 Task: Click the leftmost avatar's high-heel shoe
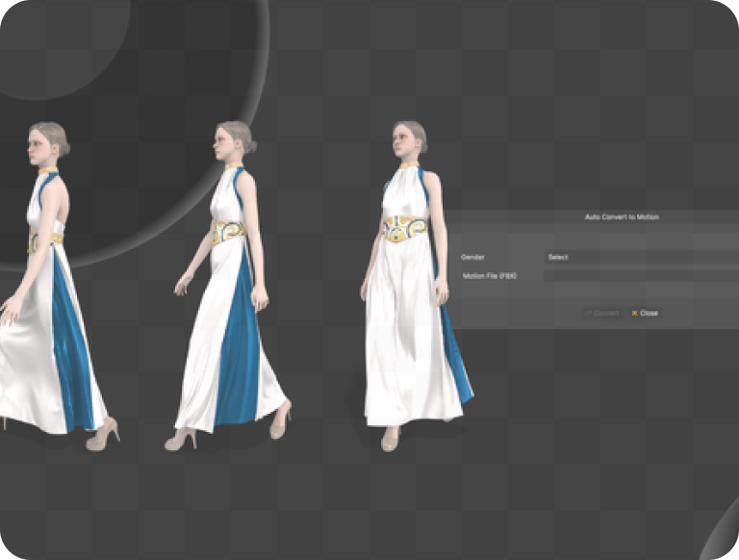(x=102, y=435)
